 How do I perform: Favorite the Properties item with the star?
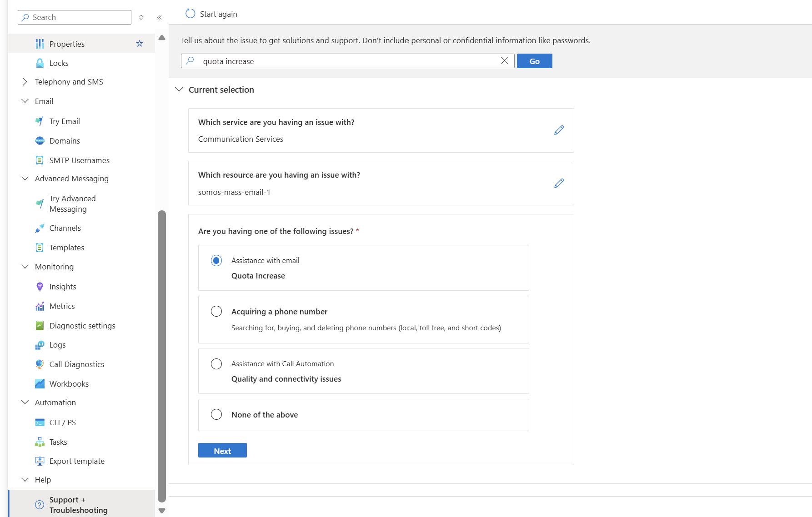coord(140,44)
